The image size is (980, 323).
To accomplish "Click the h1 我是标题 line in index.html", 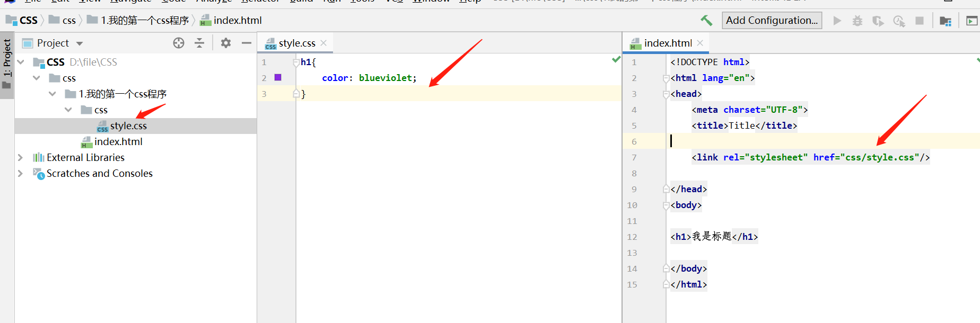I will (x=714, y=237).
